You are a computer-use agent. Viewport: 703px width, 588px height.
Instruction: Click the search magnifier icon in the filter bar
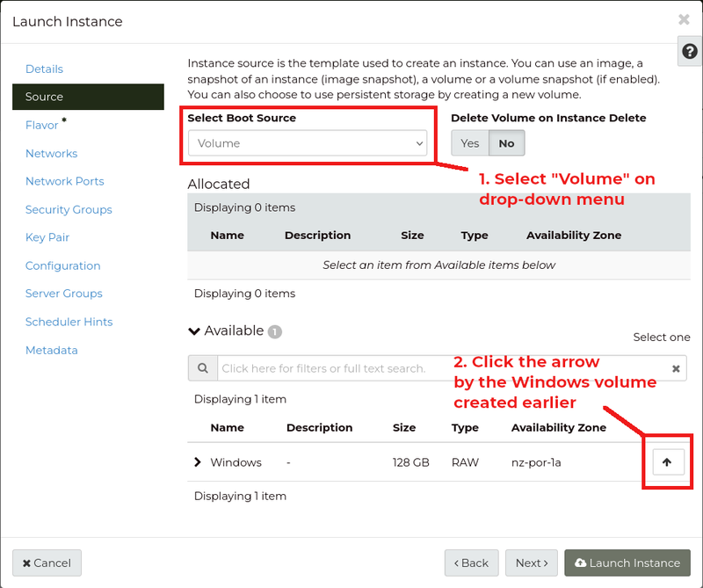tap(203, 367)
